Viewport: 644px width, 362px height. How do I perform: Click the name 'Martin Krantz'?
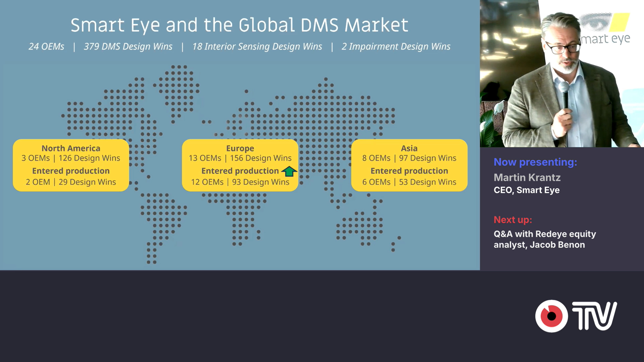527,177
